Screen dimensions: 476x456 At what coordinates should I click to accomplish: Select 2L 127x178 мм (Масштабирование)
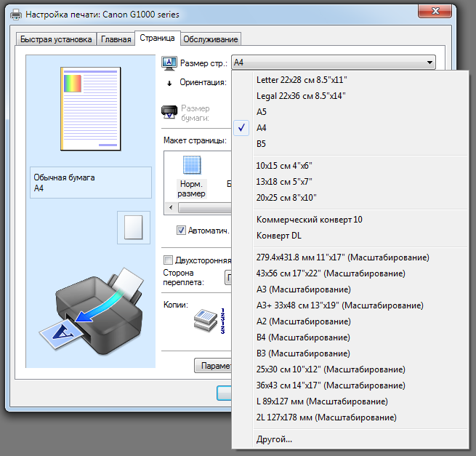350,417
